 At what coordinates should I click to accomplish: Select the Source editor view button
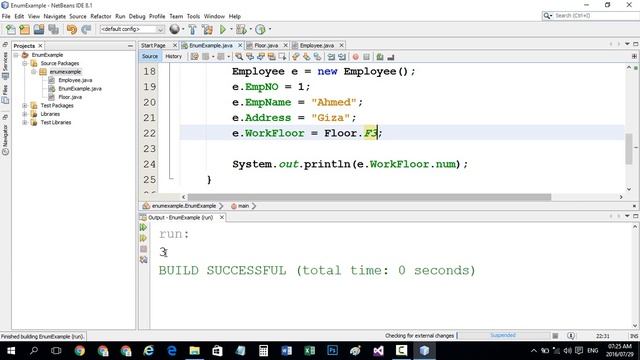150,56
